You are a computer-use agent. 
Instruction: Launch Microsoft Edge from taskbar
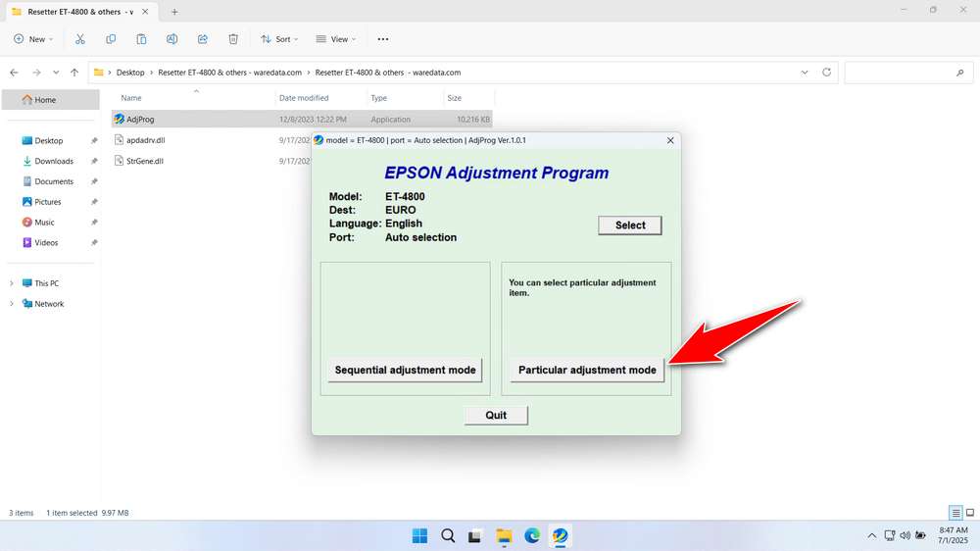click(532, 535)
